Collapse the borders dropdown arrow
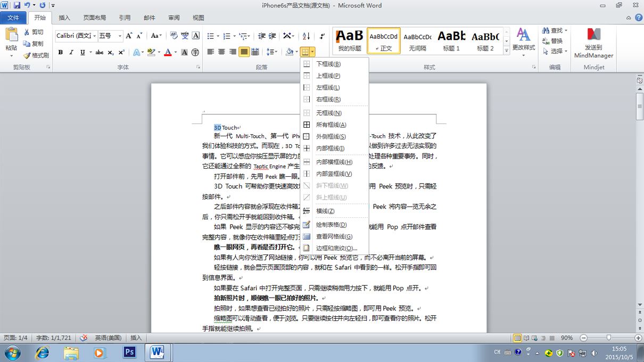This screenshot has height=362, width=644. pyautogui.click(x=312, y=52)
